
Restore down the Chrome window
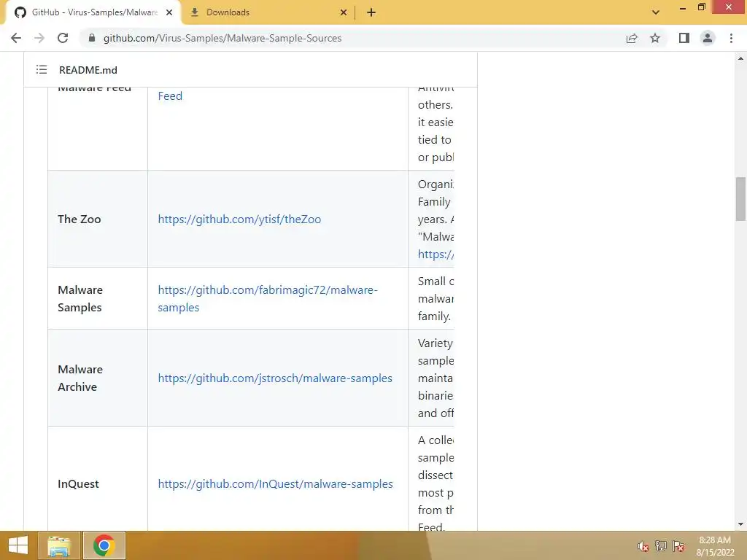pyautogui.click(x=701, y=7)
